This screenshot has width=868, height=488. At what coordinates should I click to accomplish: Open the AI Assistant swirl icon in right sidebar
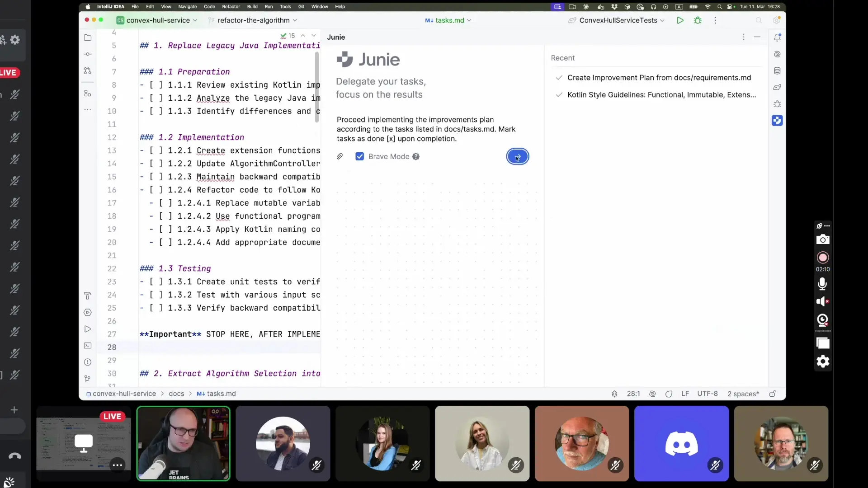(777, 54)
